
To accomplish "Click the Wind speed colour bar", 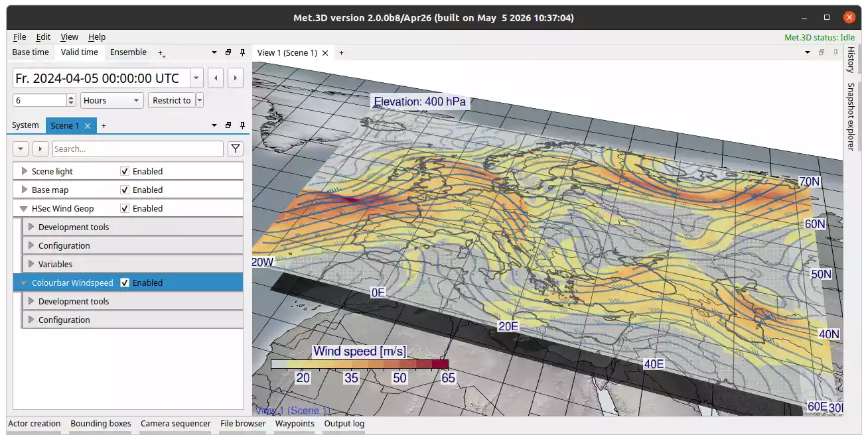I will click(360, 364).
